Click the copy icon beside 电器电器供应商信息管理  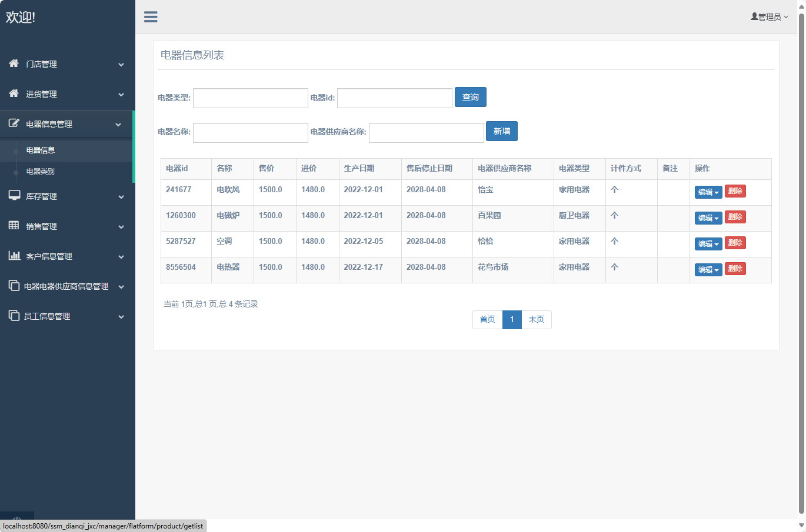point(14,286)
